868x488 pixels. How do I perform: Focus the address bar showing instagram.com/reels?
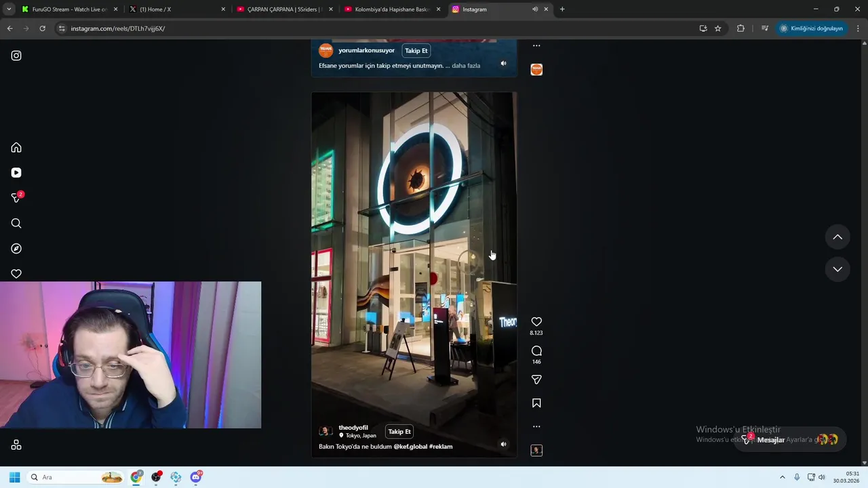coord(380,28)
